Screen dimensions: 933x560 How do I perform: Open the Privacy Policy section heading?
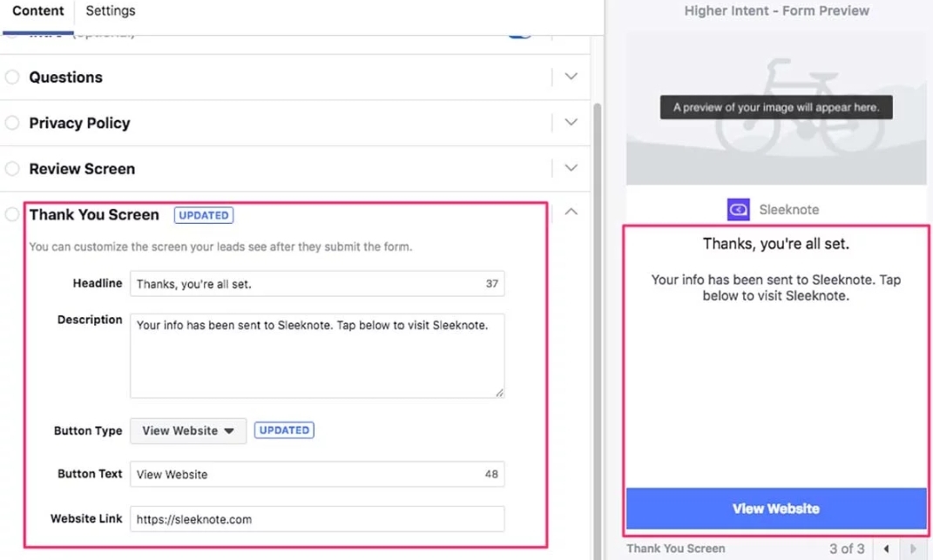(x=79, y=123)
